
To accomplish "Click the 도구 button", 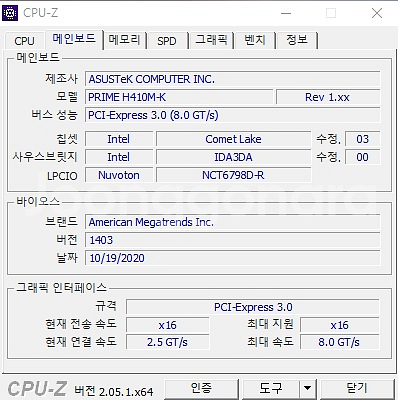I will tap(270, 388).
